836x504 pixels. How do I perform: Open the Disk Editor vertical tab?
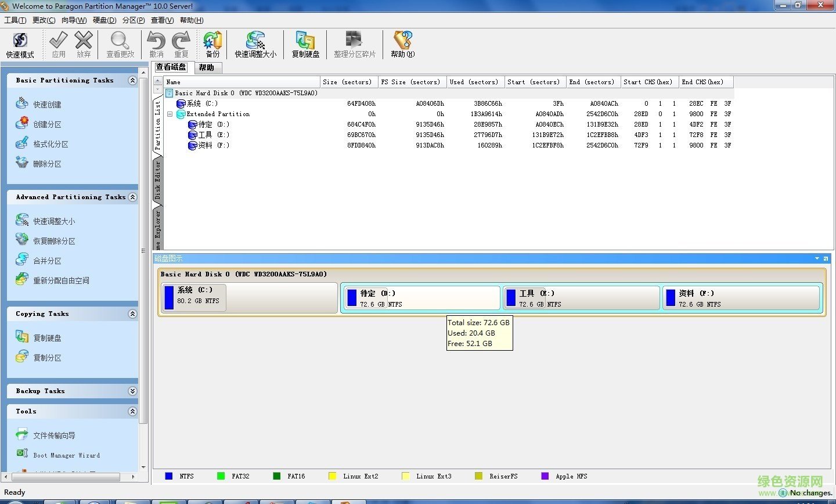[x=157, y=180]
